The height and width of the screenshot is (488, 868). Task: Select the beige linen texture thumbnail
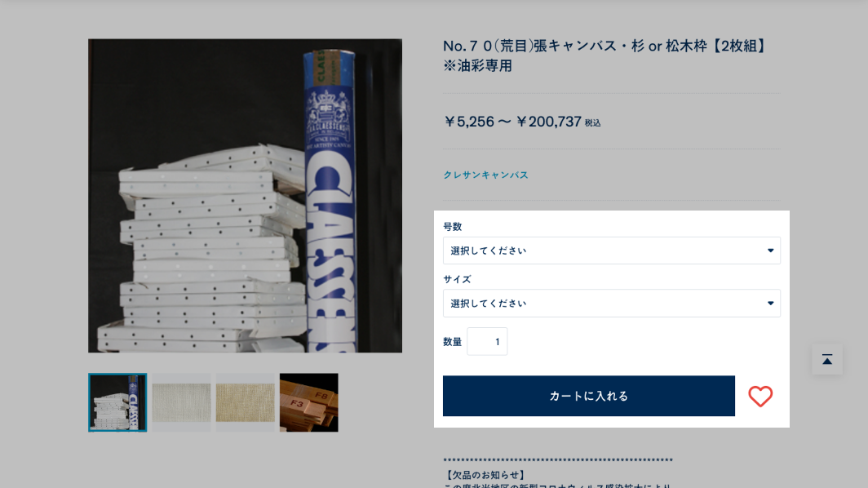pos(246,402)
